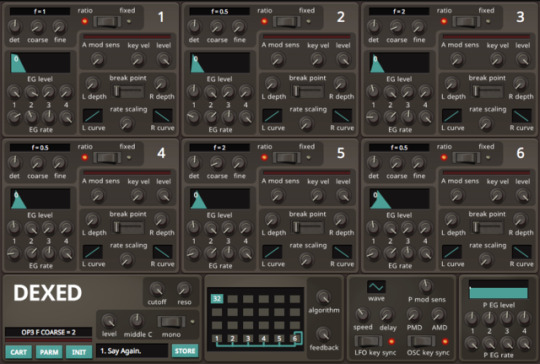Image resolution: width=540 pixels, height=364 pixels.
Task: Click operator 2 L curve selector
Action: [272, 116]
